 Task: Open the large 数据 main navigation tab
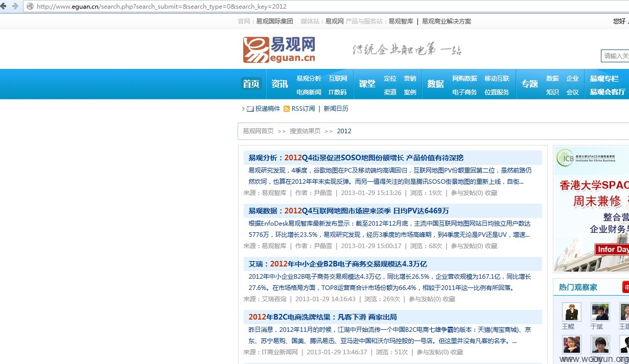(435, 84)
